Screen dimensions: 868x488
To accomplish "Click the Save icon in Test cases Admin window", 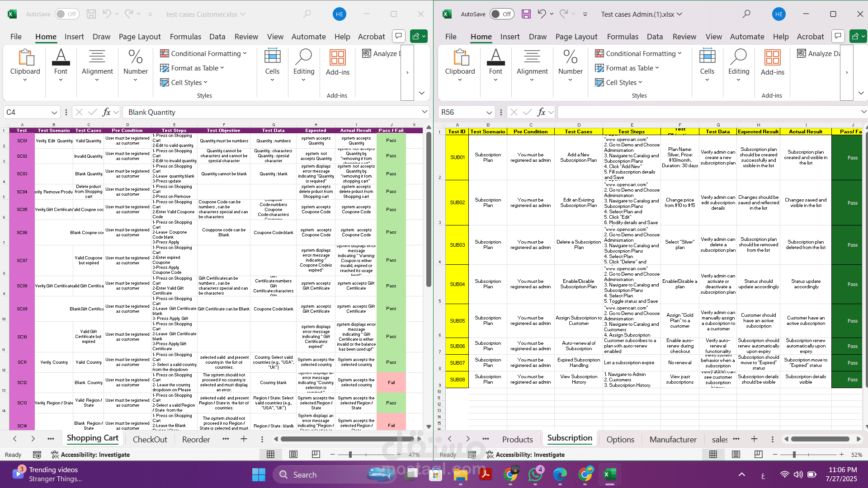I will point(526,14).
